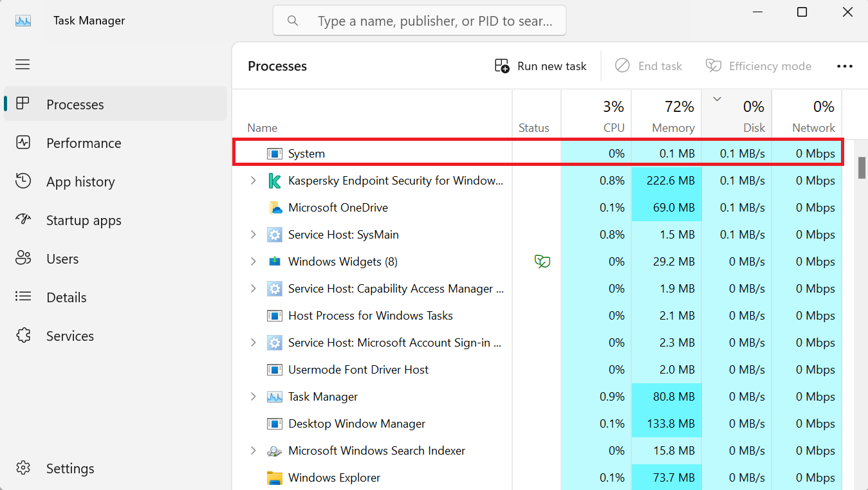Screen dimensions: 868x490
Task: Click the Windows Widgets icon
Action: [275, 262]
